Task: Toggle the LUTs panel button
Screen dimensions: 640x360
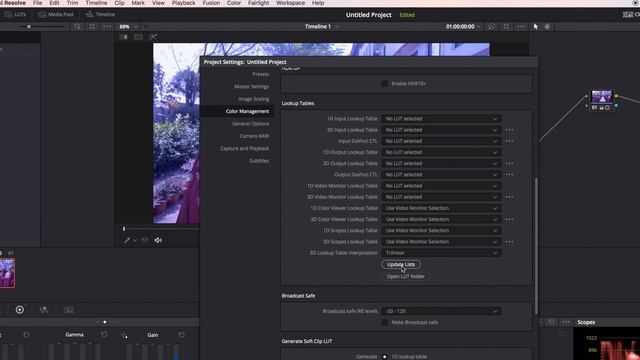Action: (x=15, y=14)
